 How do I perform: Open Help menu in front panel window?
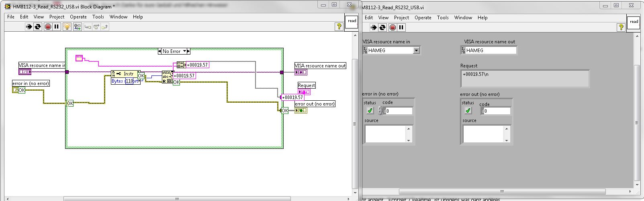point(482,18)
